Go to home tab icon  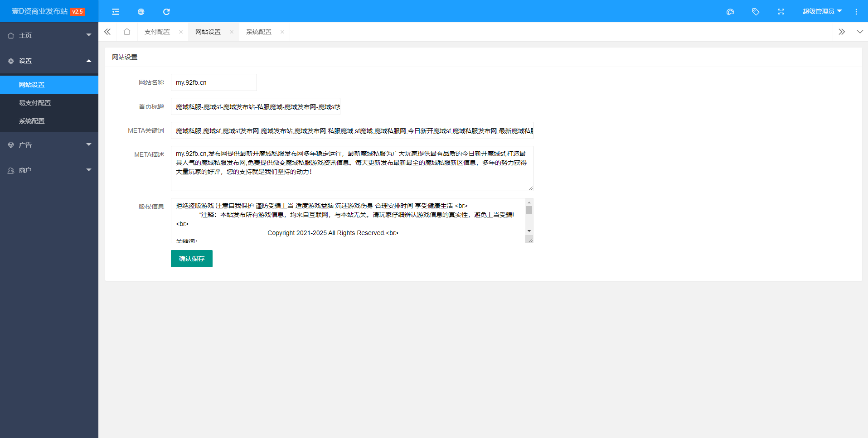[127, 32]
